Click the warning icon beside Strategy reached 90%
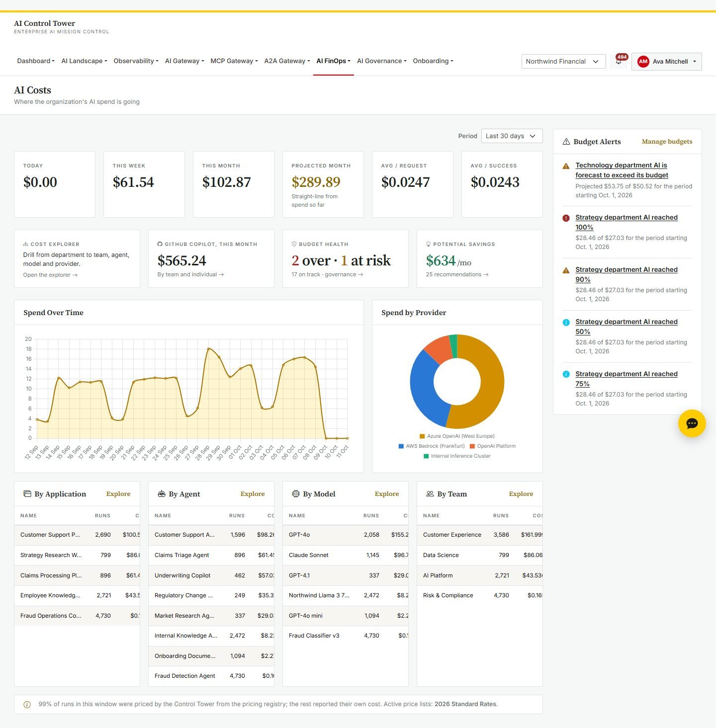This screenshot has width=716, height=728. (x=566, y=270)
